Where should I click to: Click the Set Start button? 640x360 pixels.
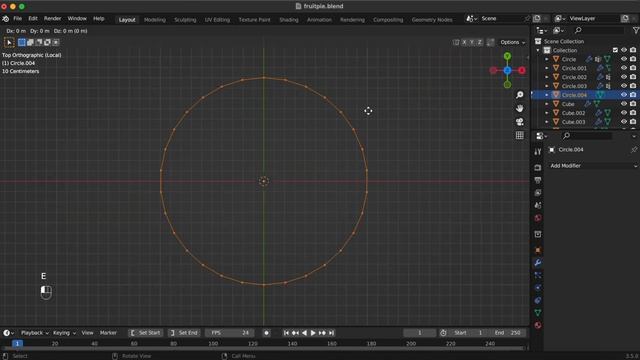[x=145, y=333]
